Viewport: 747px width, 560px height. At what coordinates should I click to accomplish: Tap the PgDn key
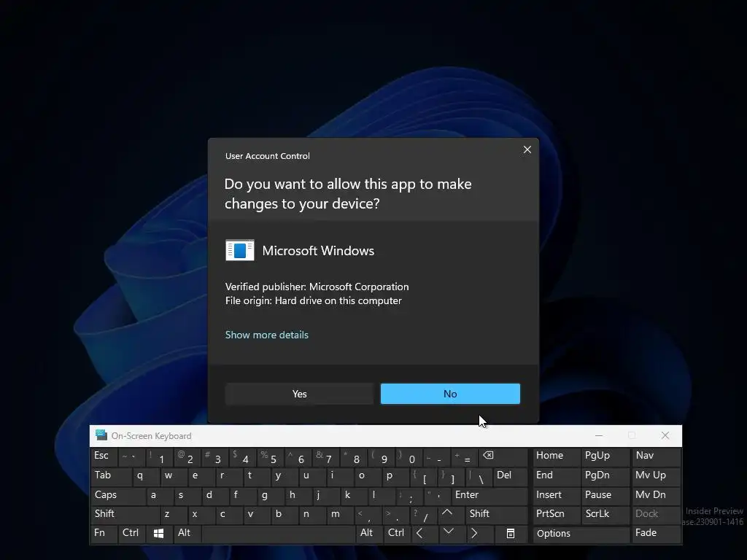[605, 475]
